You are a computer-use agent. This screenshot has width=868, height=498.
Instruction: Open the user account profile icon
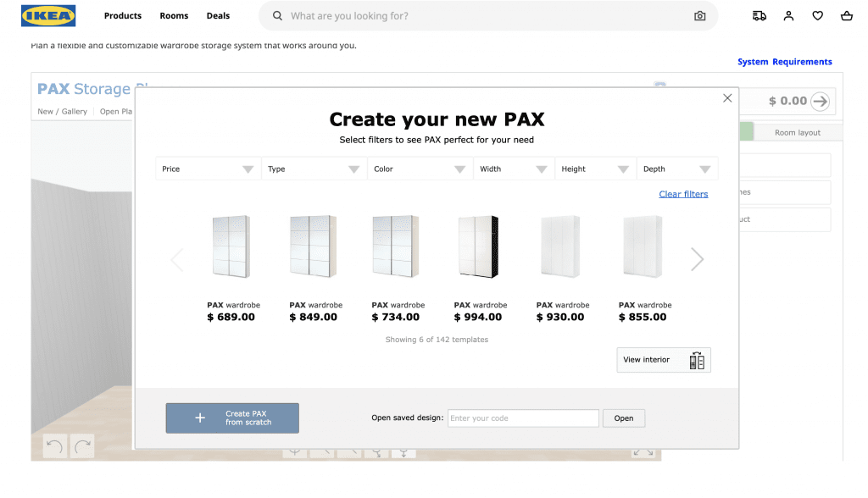click(789, 16)
